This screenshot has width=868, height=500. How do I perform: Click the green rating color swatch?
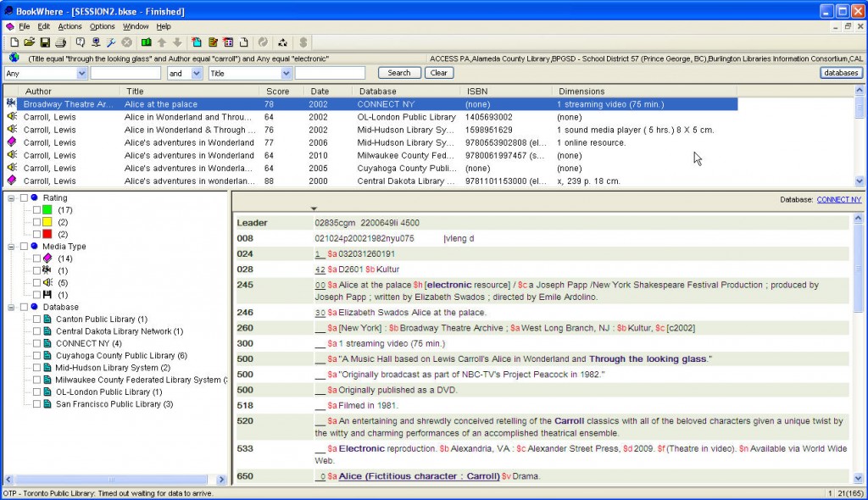point(47,210)
